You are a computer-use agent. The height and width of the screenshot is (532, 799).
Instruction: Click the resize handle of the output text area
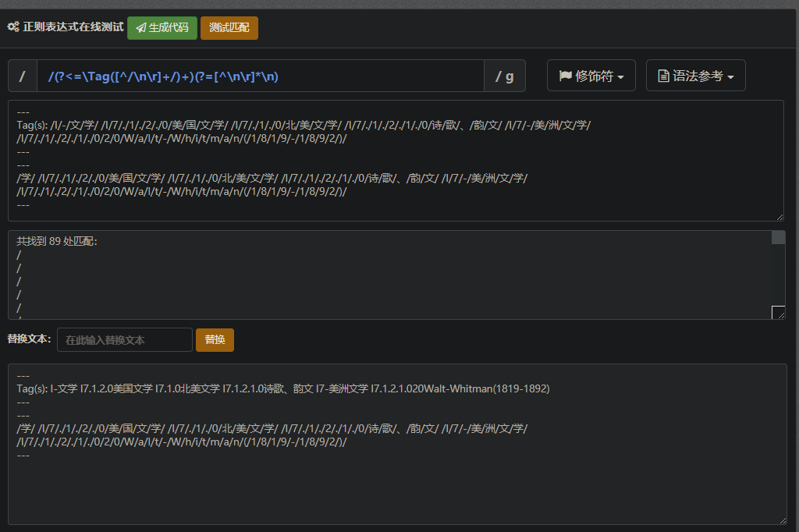[782, 520]
